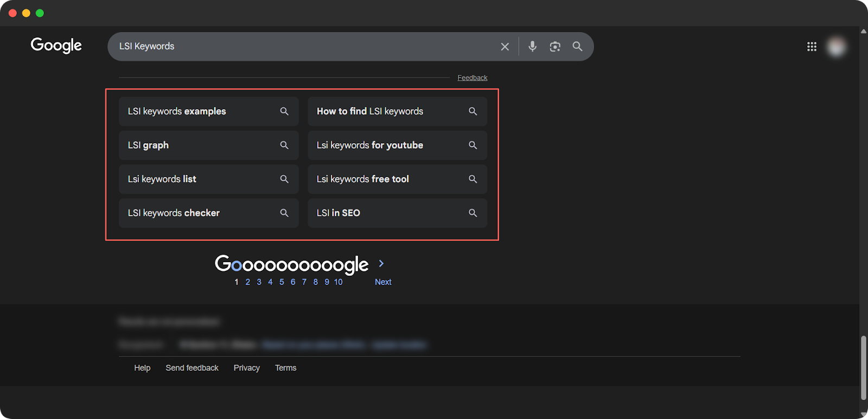Choose the 'LSI graph' related search

coord(209,145)
